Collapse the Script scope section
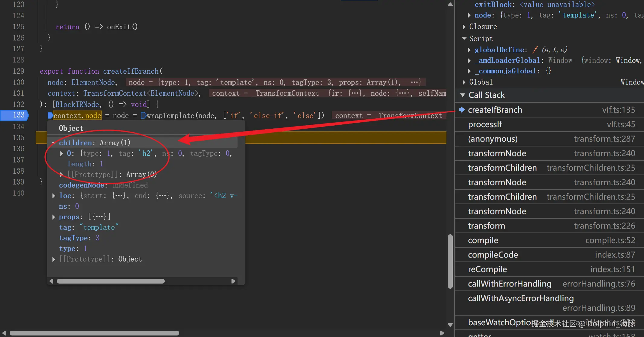Image resolution: width=644 pixels, height=337 pixels. tap(464, 39)
